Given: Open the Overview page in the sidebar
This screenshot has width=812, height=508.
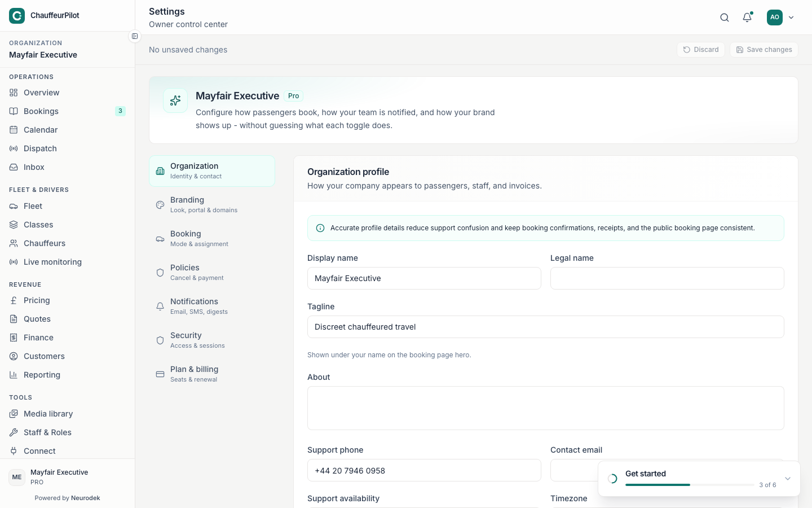Looking at the screenshot, I should (x=67, y=93).
